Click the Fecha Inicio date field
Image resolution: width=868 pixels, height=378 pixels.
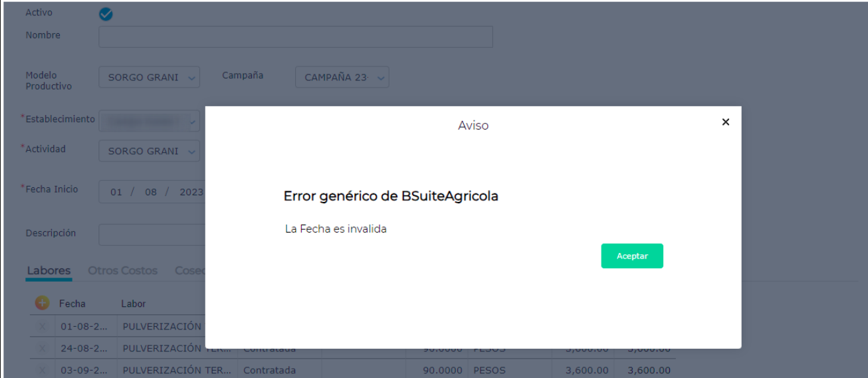point(152,192)
